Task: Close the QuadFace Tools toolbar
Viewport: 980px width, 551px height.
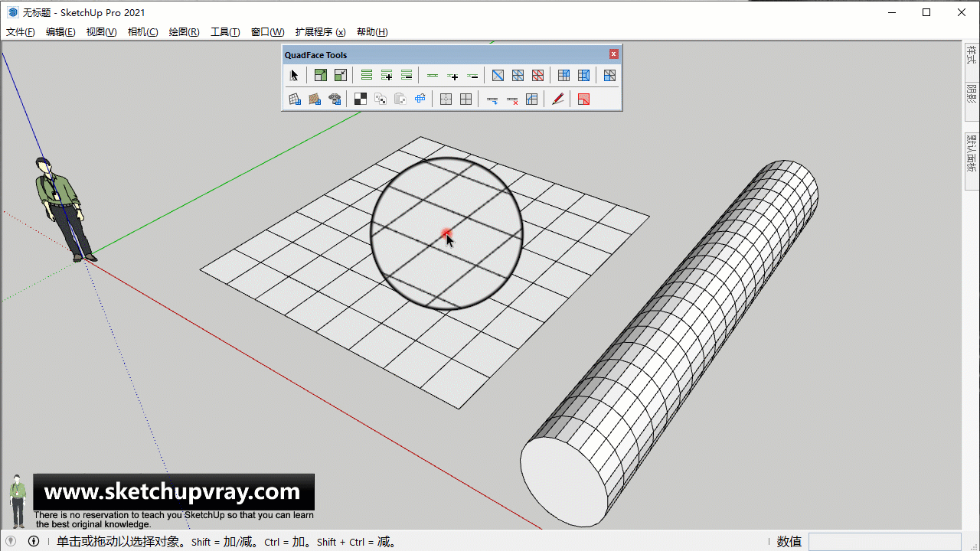Action: (614, 54)
